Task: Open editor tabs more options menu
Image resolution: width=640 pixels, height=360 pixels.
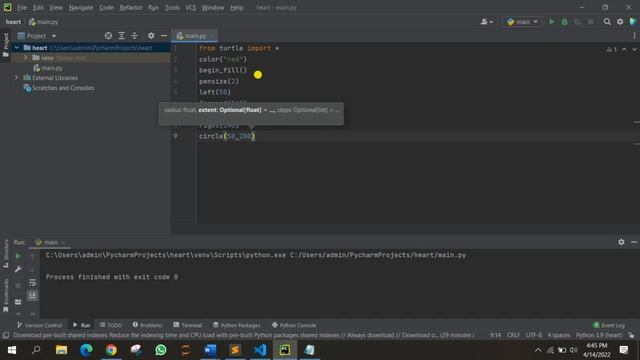Action: (x=634, y=36)
